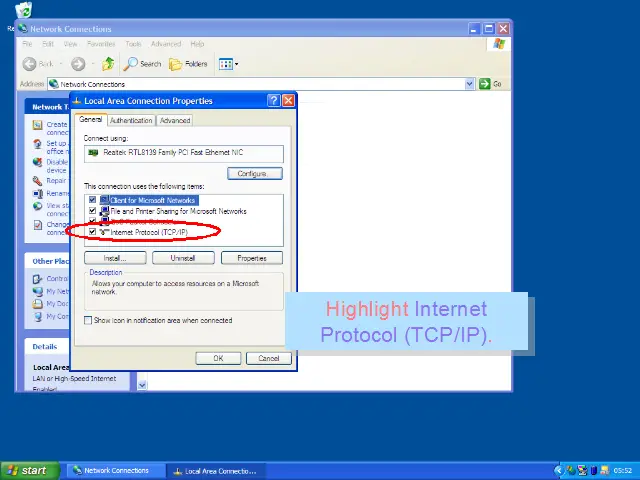Click the Configure... button
The height and width of the screenshot is (480, 640).
pyautogui.click(x=252, y=173)
